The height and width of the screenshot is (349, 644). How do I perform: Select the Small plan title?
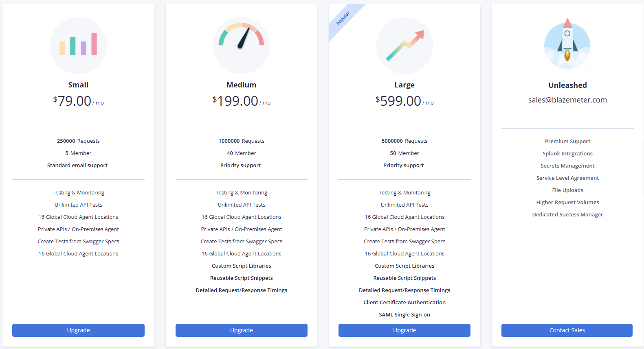[78, 85]
